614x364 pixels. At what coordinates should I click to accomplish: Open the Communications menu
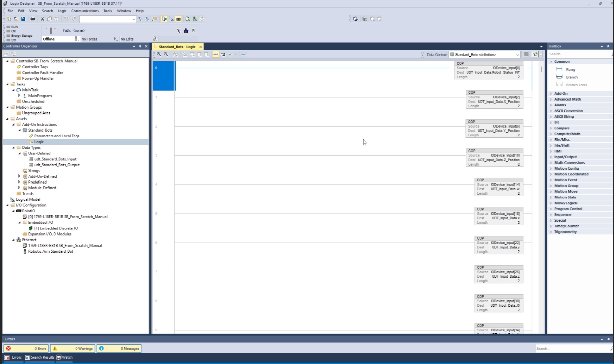coord(85,11)
